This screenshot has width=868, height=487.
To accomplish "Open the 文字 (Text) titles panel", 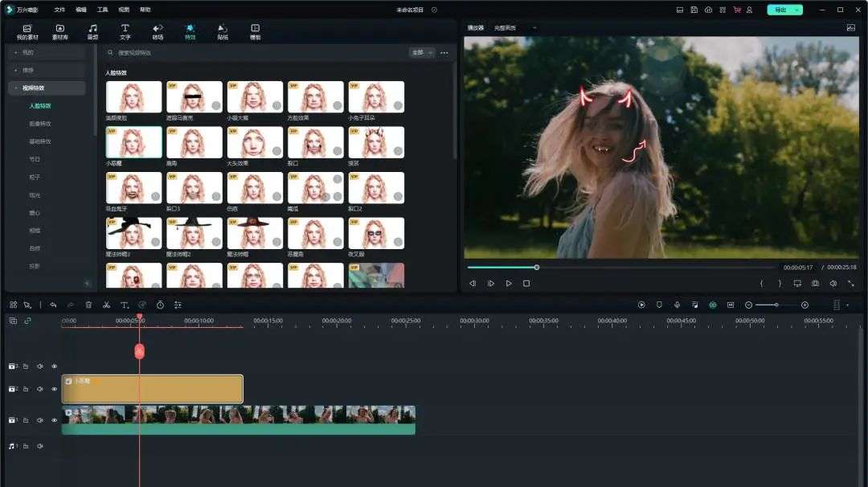I will 125,32.
